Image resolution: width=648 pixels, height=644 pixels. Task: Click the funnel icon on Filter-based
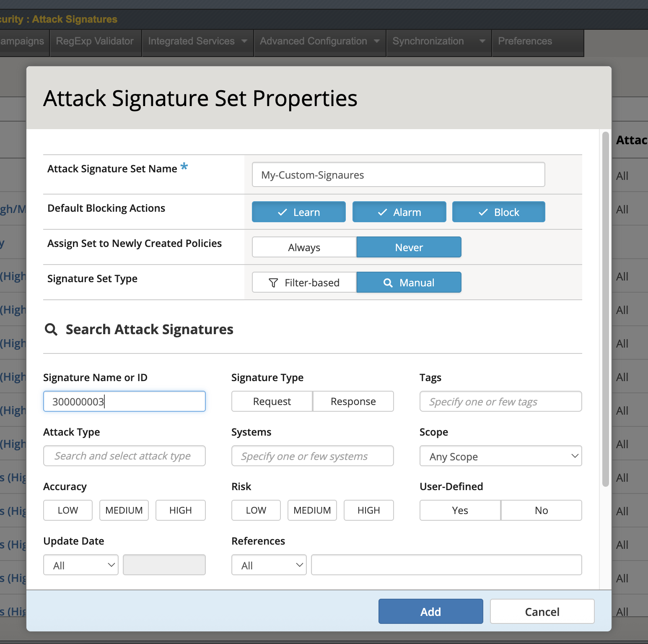point(273,283)
